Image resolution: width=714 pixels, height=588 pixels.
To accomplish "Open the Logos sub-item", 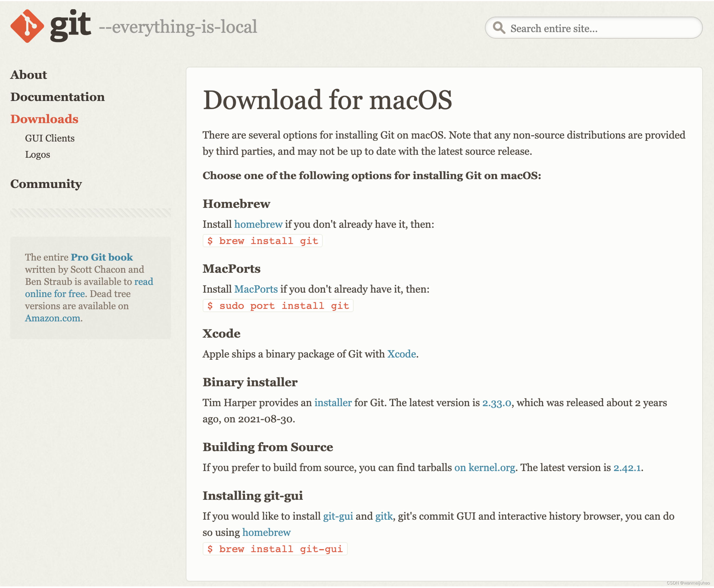I will tap(38, 154).
